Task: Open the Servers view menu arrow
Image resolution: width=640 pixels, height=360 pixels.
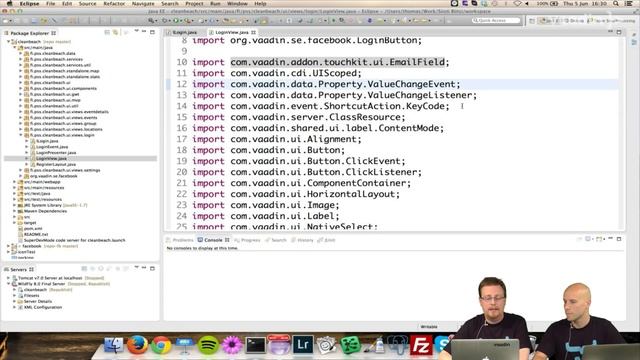Action: [136, 268]
